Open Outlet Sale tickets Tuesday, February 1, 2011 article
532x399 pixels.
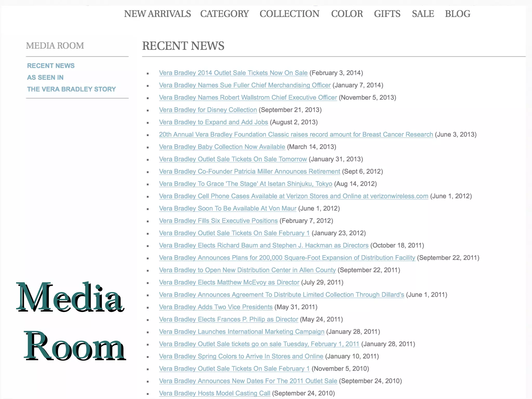[259, 344]
